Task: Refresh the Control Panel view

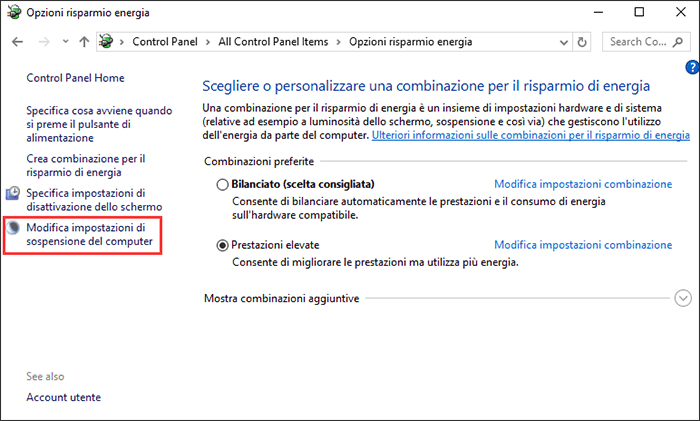Action: coord(582,42)
